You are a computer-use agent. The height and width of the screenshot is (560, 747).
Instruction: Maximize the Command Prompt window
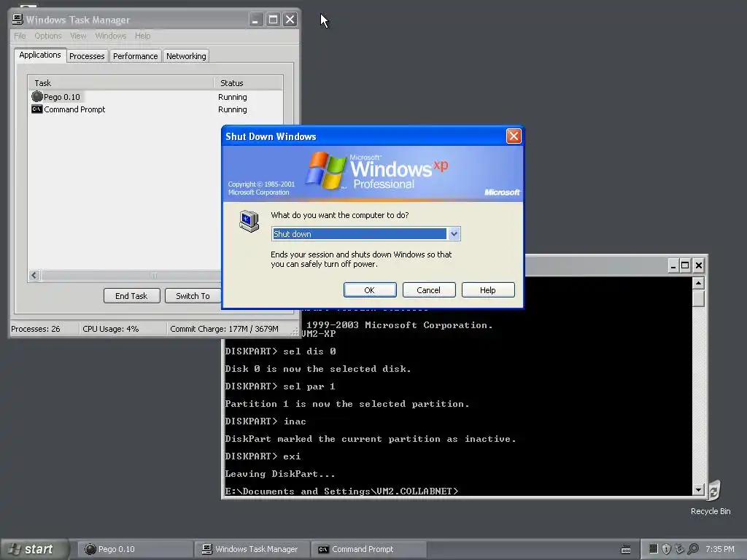[685, 265]
